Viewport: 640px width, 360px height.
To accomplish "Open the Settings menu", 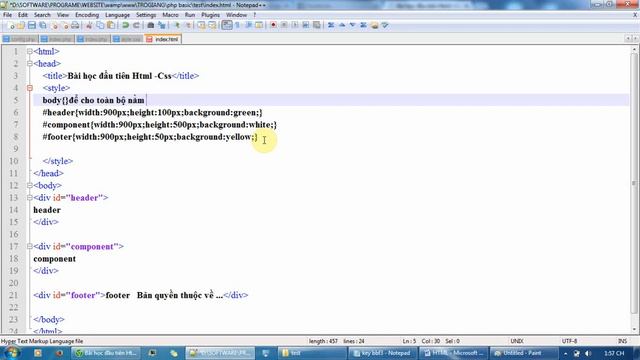I will (146, 15).
